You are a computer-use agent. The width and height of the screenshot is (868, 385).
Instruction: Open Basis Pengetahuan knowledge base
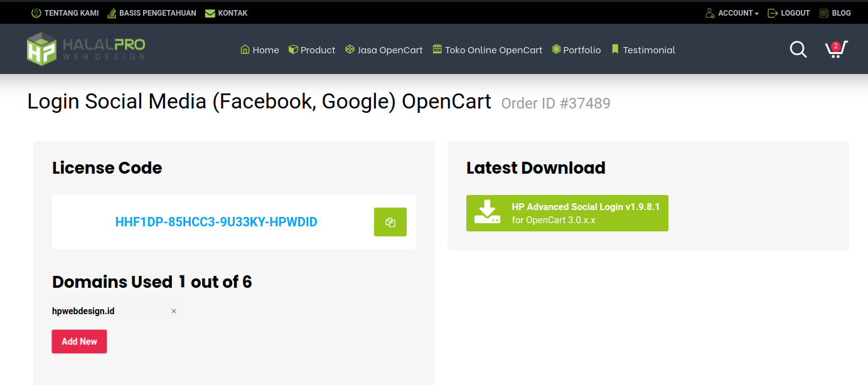pyautogui.click(x=151, y=13)
